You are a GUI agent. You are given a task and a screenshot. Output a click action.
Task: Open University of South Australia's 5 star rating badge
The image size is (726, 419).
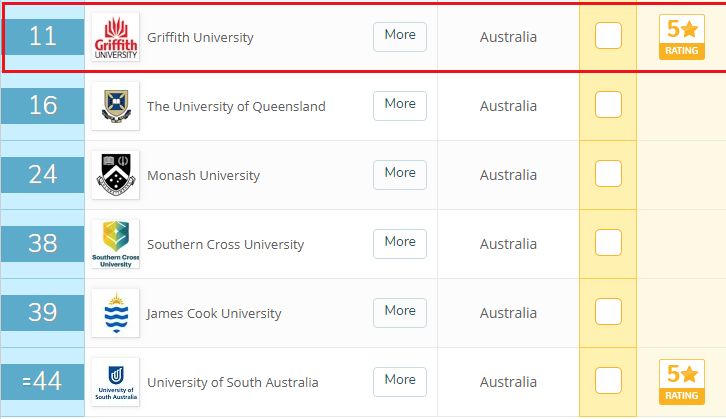pyautogui.click(x=682, y=382)
